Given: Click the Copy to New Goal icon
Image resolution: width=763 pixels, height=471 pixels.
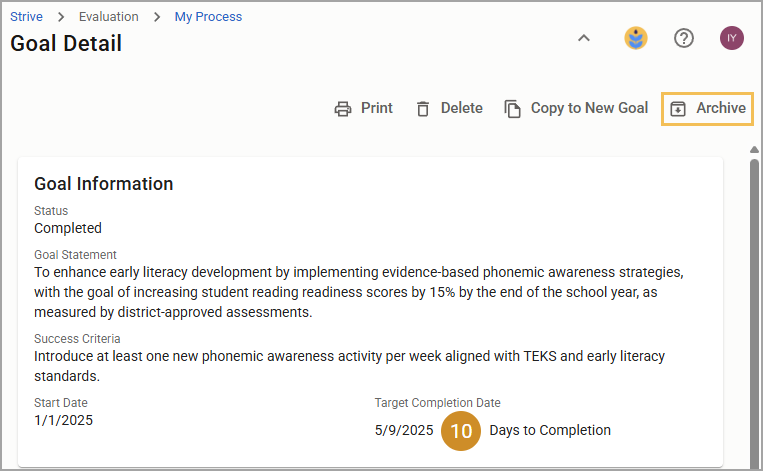Looking at the screenshot, I should [512, 109].
